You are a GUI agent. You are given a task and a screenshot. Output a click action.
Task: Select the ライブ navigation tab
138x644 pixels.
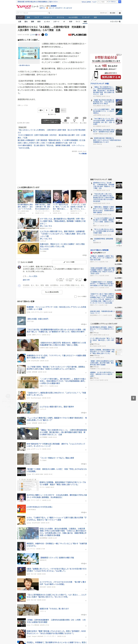coord(37,17)
